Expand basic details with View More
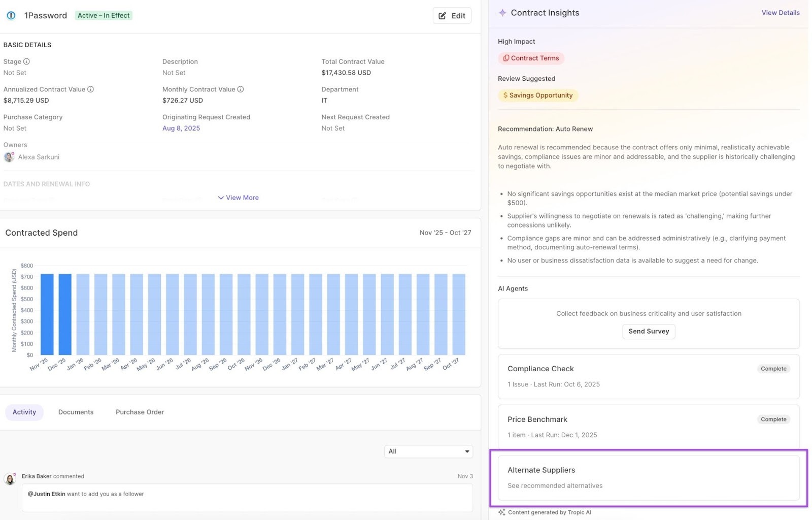Screen dimensions: 812x520 (x=238, y=198)
